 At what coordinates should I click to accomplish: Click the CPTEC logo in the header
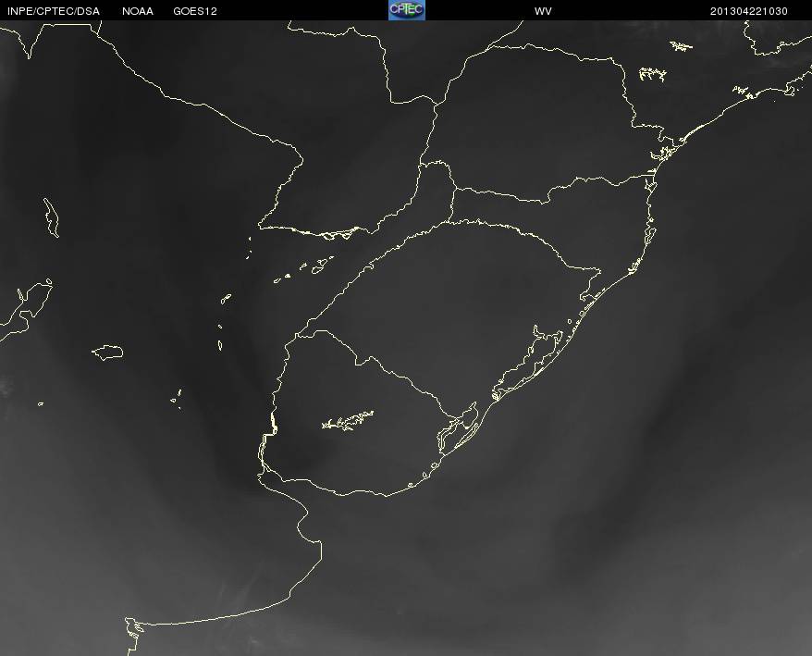tap(407, 10)
